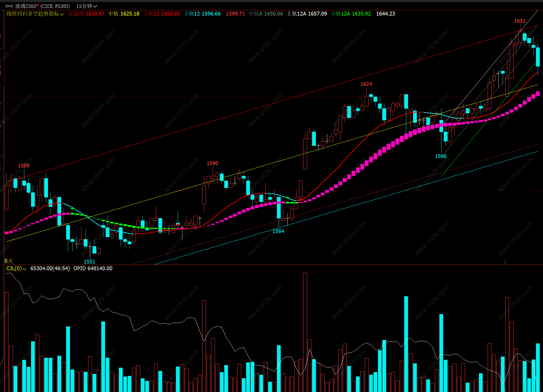
Task: Click the chain link icon beside 玻璃2305
Action: tap(9, 6)
